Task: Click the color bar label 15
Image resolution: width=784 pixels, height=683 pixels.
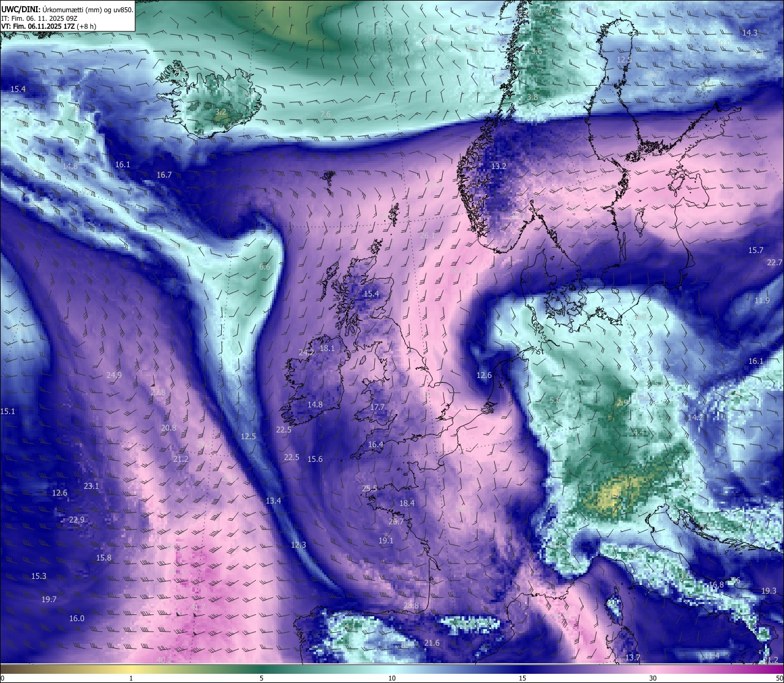Action: (x=522, y=678)
